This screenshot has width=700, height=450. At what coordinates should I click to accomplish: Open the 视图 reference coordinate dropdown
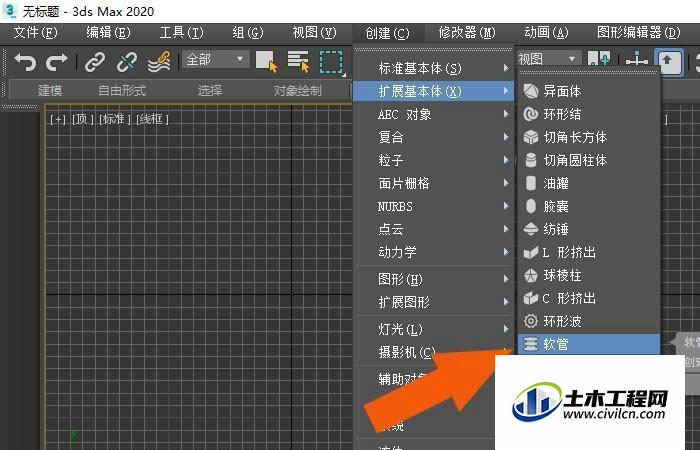point(548,59)
